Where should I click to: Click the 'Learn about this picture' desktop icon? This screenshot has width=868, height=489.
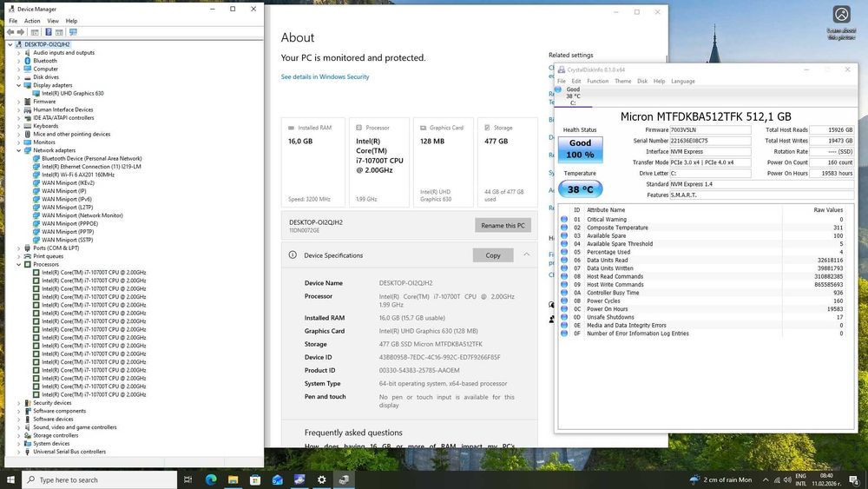[841, 23]
